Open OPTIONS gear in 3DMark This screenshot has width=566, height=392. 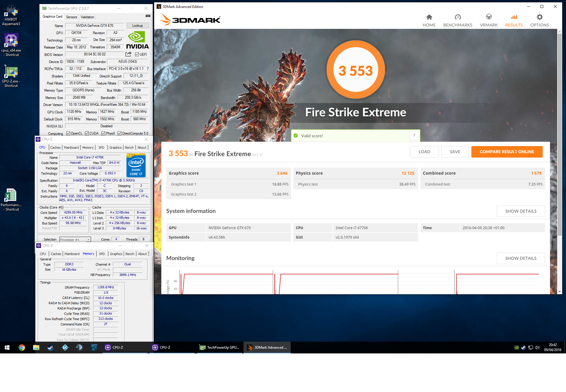pos(539,21)
